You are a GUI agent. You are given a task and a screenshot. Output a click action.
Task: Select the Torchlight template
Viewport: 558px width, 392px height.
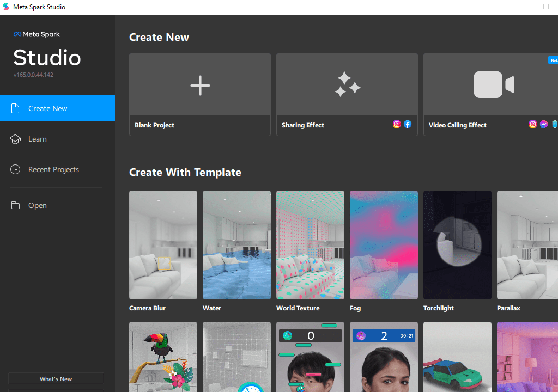[x=457, y=245]
